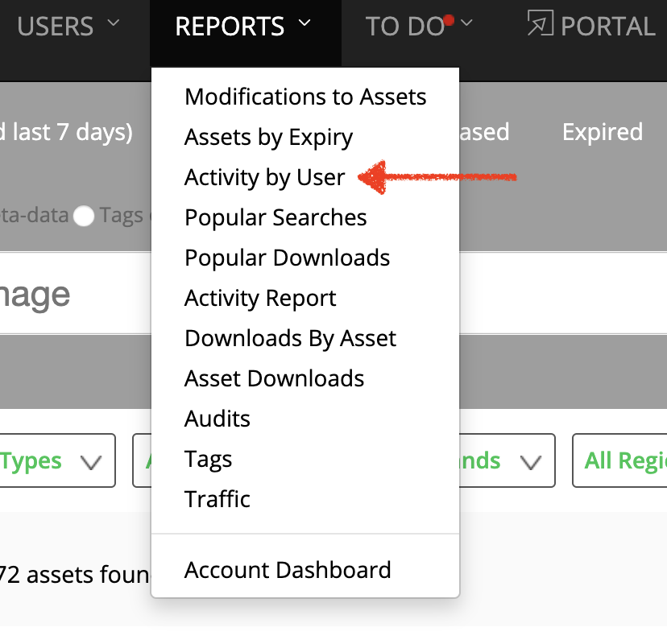This screenshot has height=644, width=667.
Task: Select the Tags radio button
Action: [84, 217]
